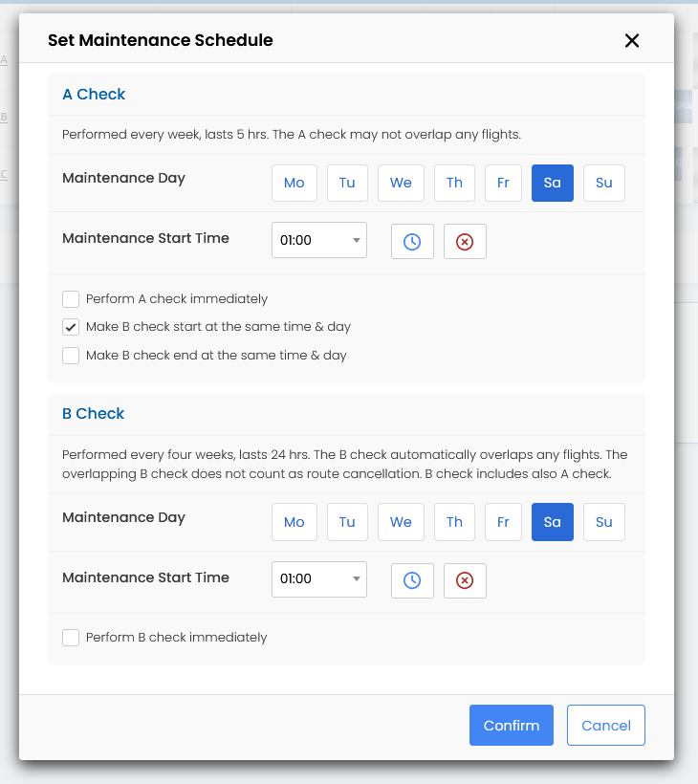Viewport: 698px width, 784px height.
Task: Cancel the maintenance schedule dialog
Action: [x=605, y=726]
